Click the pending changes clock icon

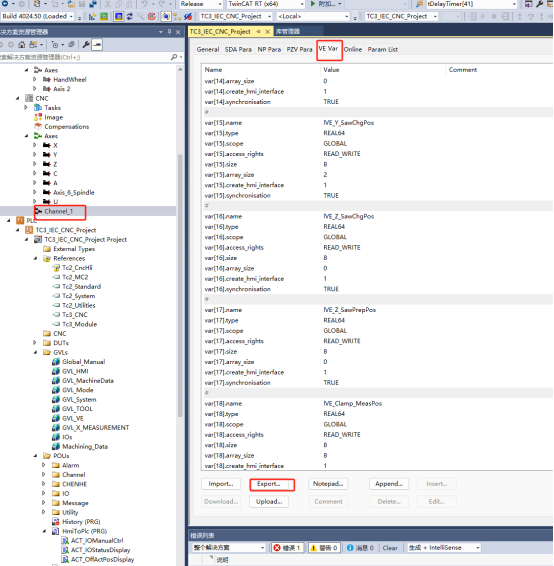[x=55, y=44]
